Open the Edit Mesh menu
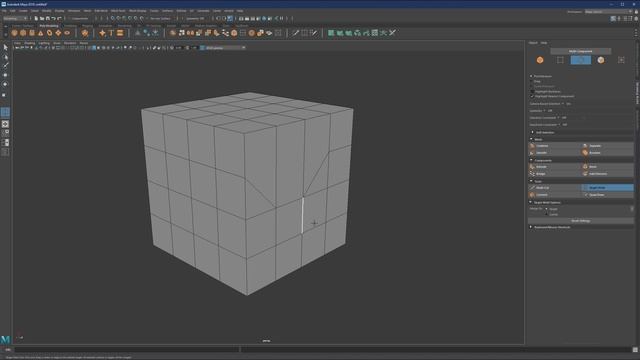Image resolution: width=640 pixels, height=360 pixels. tap(101, 11)
